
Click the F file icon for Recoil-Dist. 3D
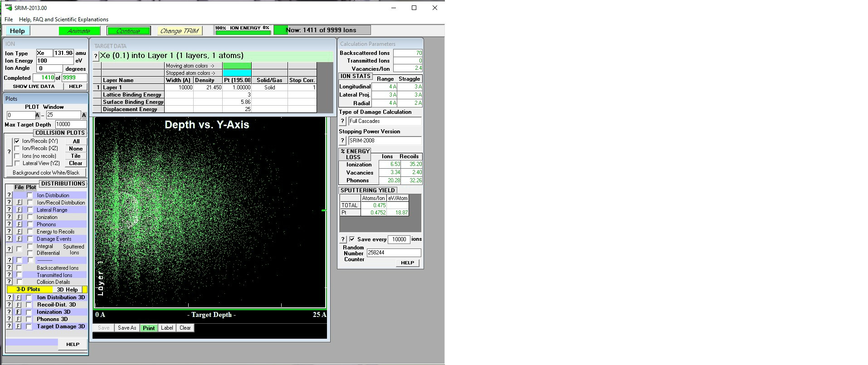[19, 305]
